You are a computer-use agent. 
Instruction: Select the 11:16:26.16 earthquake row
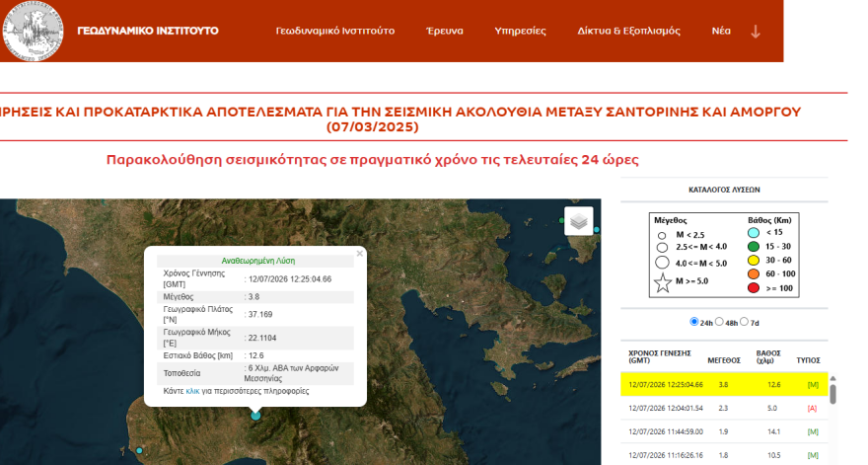[724, 455]
